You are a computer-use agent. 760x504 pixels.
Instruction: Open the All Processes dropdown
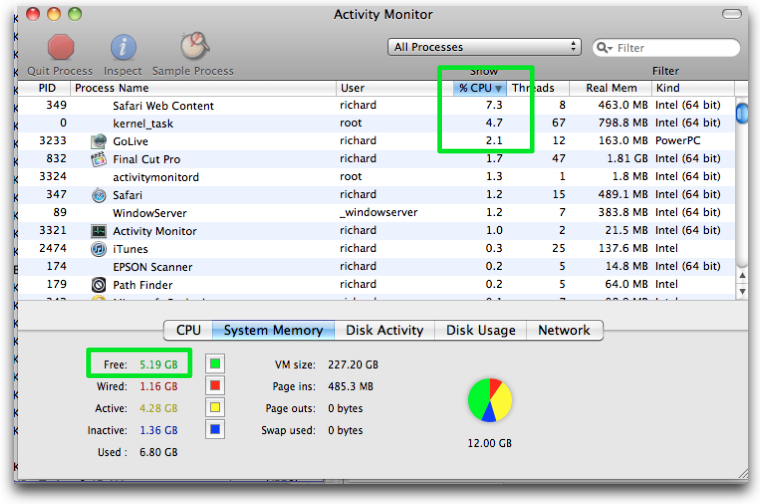click(x=484, y=47)
